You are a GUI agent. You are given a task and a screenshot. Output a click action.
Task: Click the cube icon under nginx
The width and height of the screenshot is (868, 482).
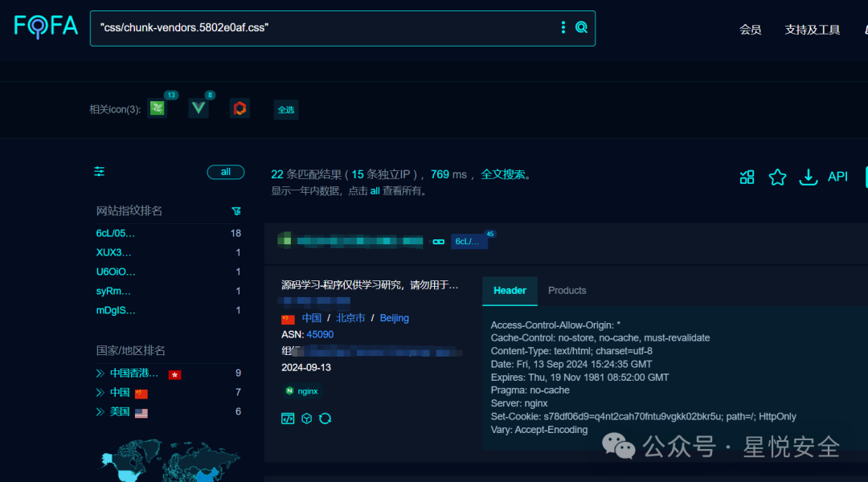click(307, 419)
